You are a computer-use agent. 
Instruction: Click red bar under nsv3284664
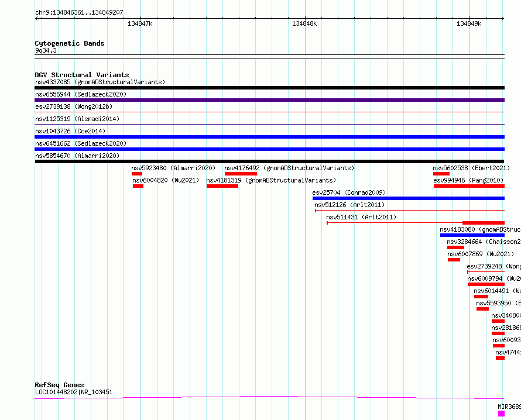455,247
